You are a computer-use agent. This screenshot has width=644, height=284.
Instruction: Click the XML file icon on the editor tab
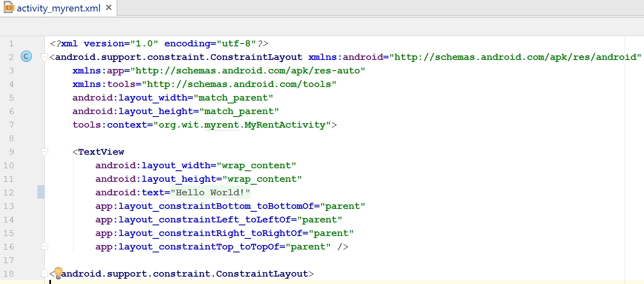[8, 7]
